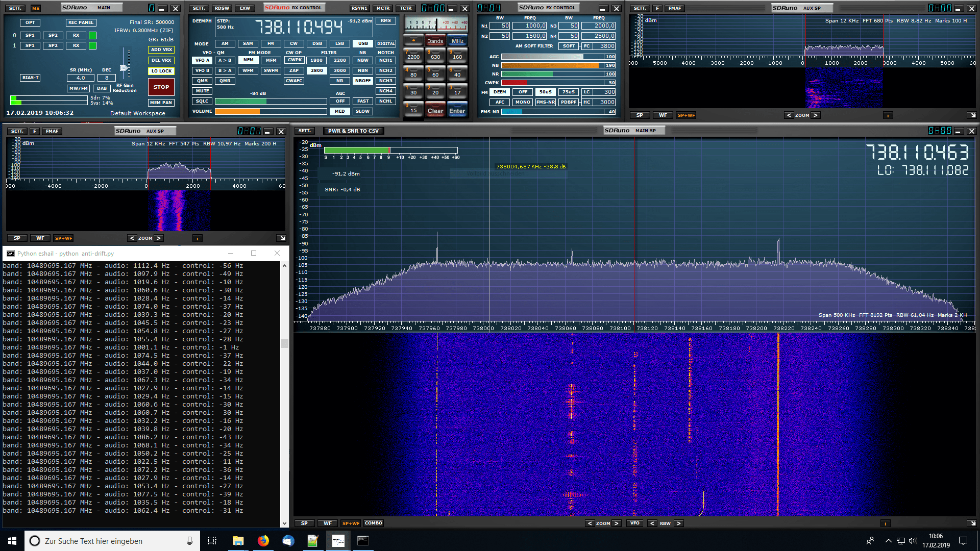Image resolution: width=980 pixels, height=551 pixels.
Task: Export data with PWR & SNR TO CSV
Action: click(353, 131)
